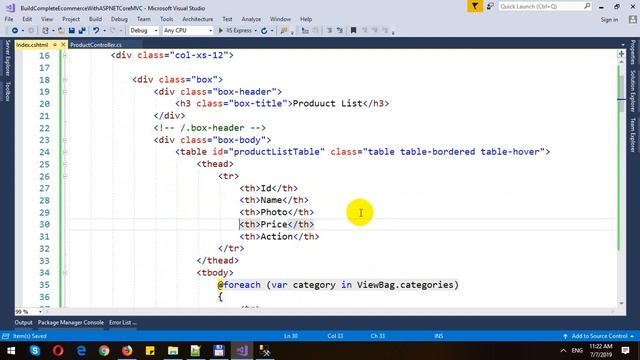Open the Tools menu
The height and width of the screenshot is (360, 640).
[167, 19]
